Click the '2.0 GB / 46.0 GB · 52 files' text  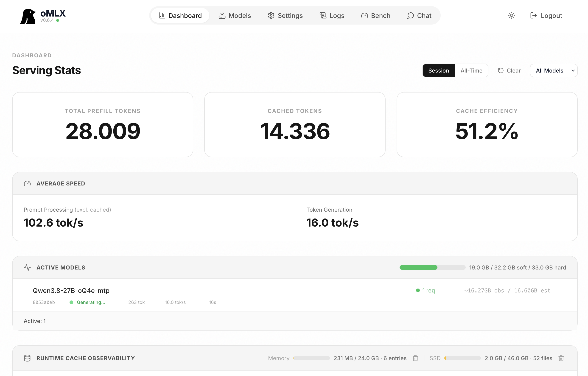click(x=518, y=358)
